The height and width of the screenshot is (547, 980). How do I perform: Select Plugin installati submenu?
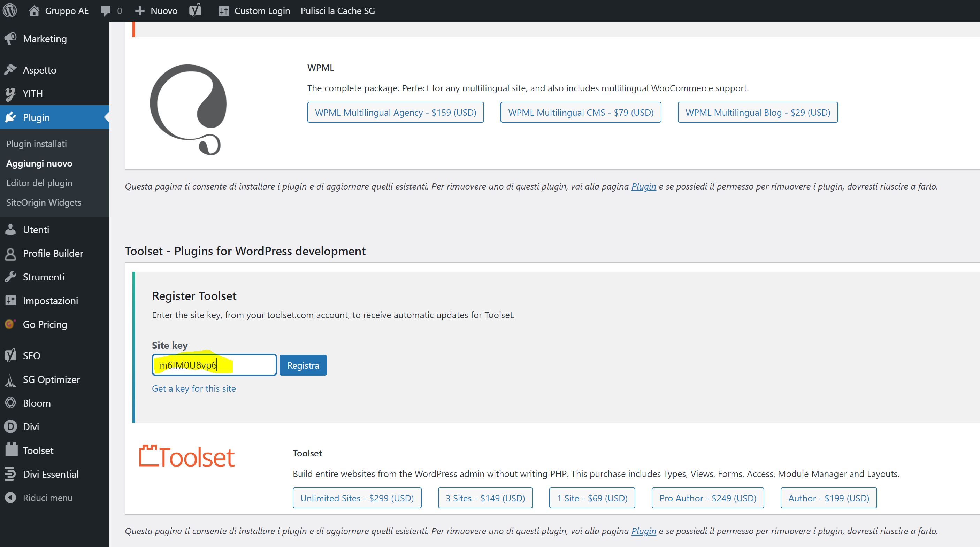pyautogui.click(x=37, y=144)
